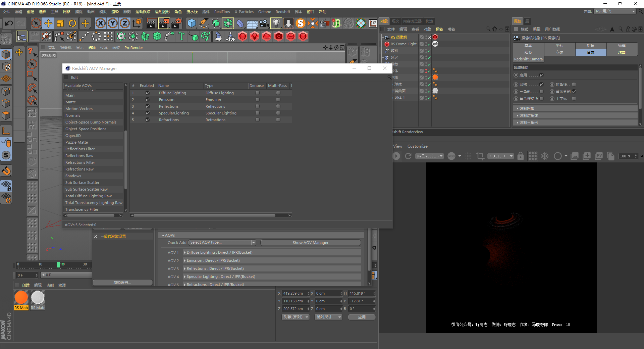The height and width of the screenshot is (349, 644).
Task: Click the 应用 apply button
Action: tap(362, 317)
